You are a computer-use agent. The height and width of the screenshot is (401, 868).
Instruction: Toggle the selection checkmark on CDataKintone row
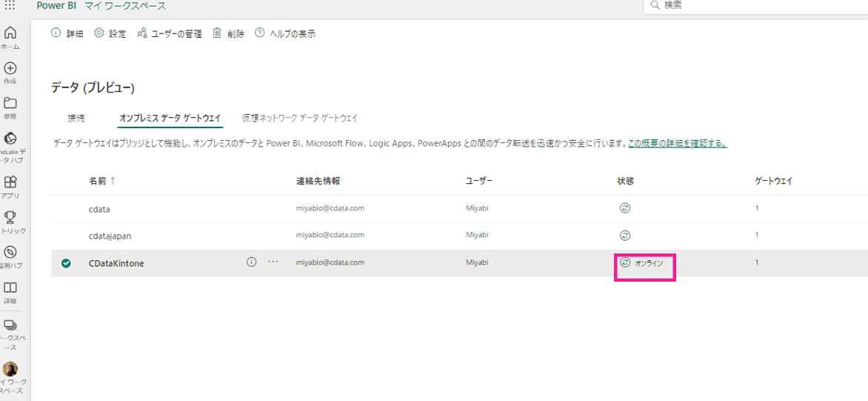[x=66, y=264]
